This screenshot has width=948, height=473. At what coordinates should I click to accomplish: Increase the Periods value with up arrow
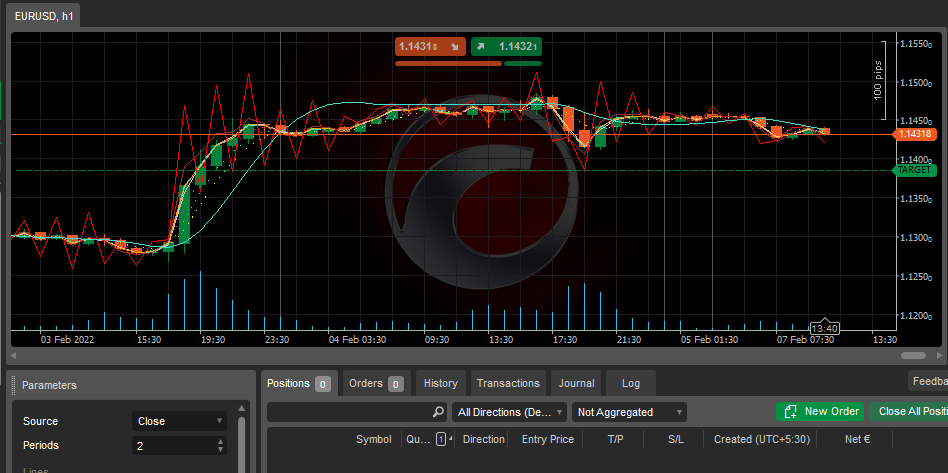pyautogui.click(x=220, y=442)
